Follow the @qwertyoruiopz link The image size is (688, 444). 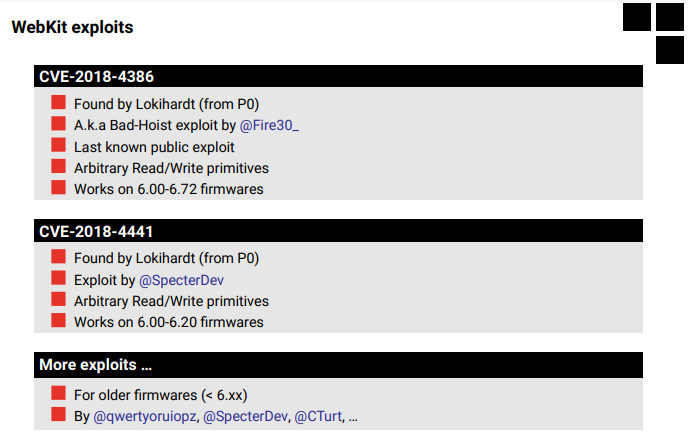point(145,416)
